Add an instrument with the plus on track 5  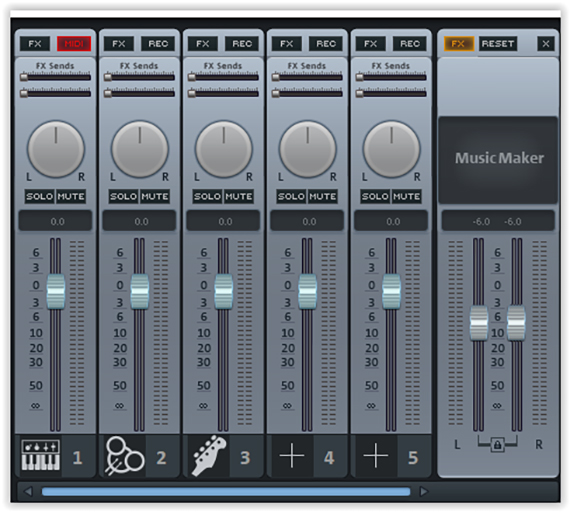coord(376,455)
